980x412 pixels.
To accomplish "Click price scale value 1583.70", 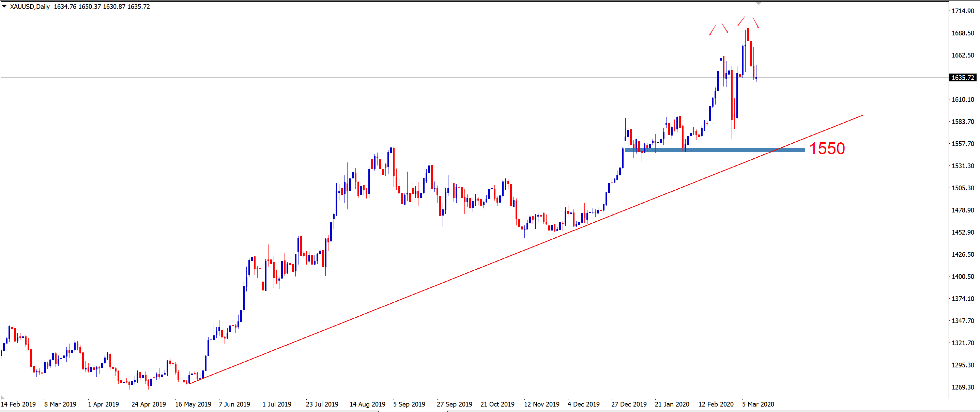I will click(963, 122).
